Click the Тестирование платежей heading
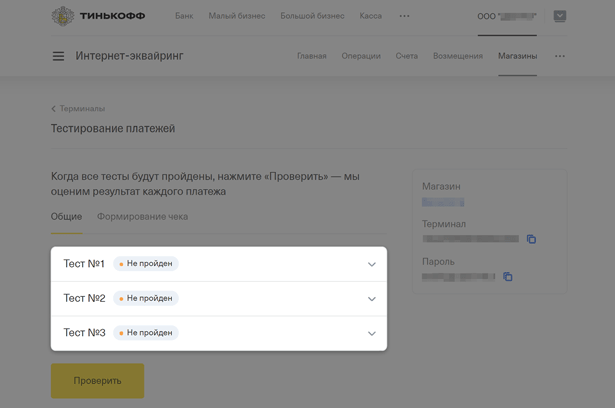615x408 pixels. (113, 128)
